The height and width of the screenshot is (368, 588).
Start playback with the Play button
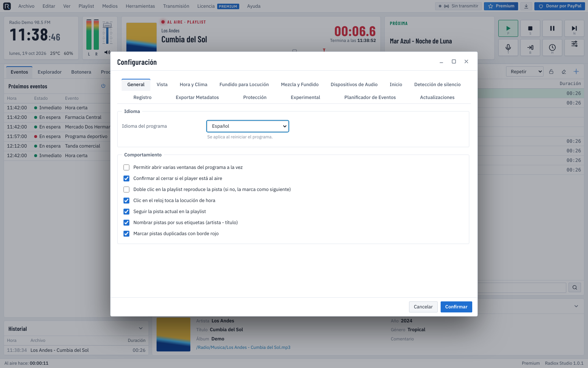click(x=508, y=28)
